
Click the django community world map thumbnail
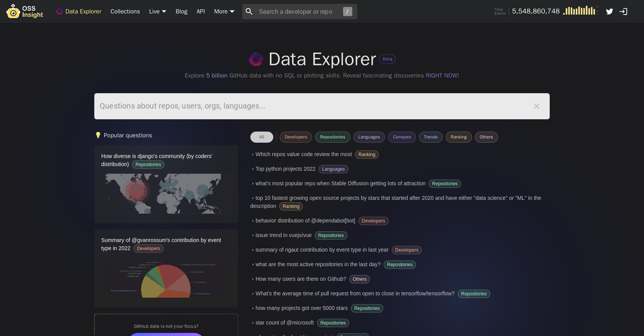pos(166,193)
